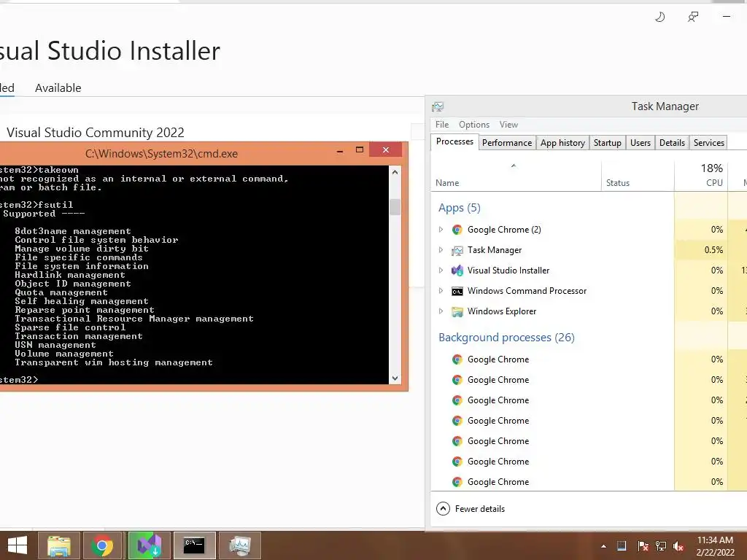Minimize the cmd.exe window
Image resolution: width=747 pixels, height=560 pixels.
point(340,150)
